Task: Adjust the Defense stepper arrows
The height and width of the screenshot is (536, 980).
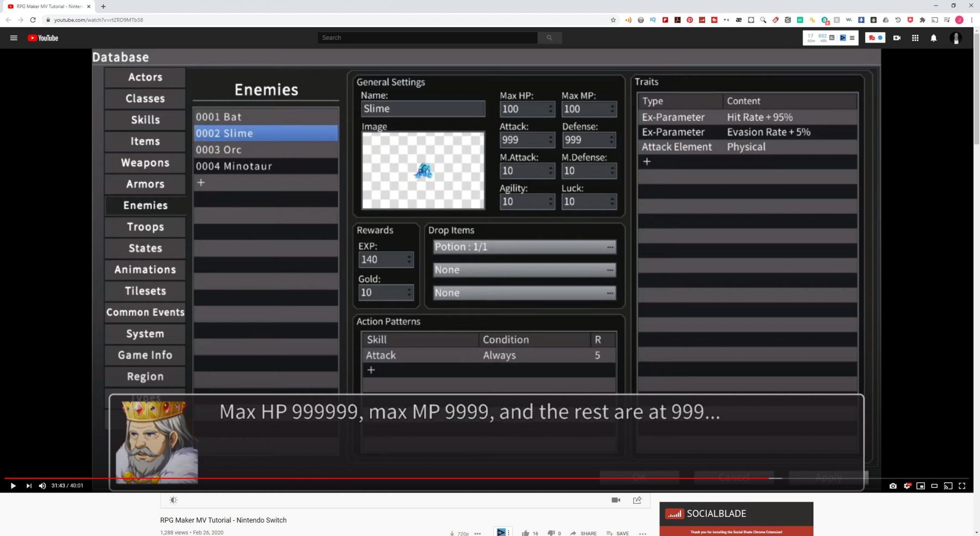Action: click(x=612, y=140)
